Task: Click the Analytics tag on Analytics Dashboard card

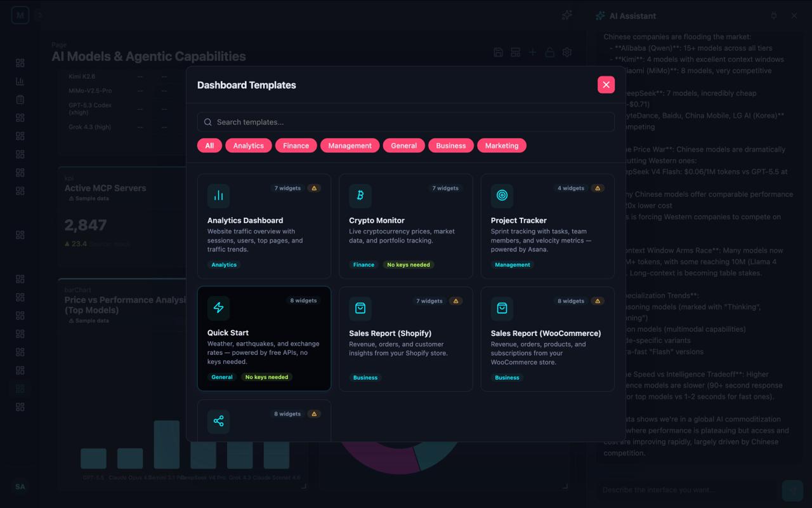Action: 224,265
